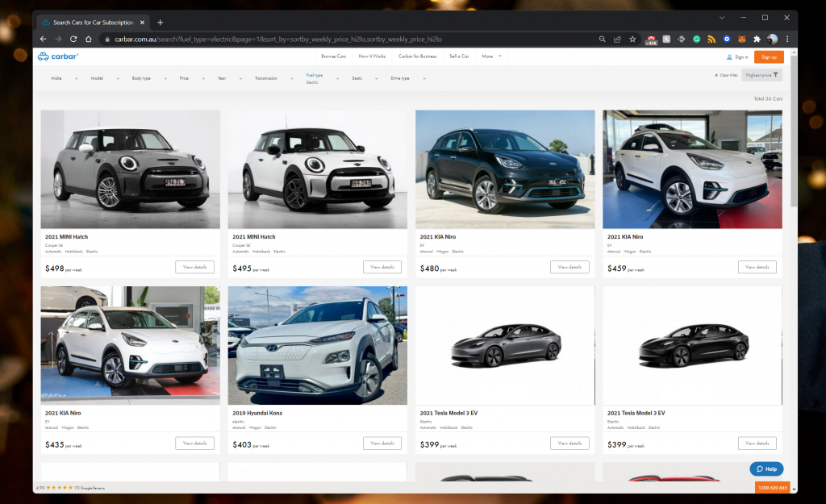View details for the $435 KIA Niro
The height and width of the screenshot is (504, 826).
point(195,444)
